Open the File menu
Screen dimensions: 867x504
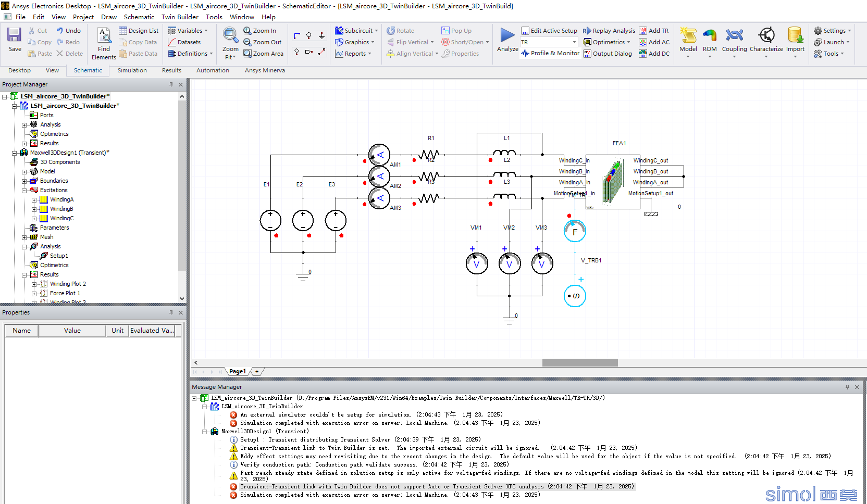pos(20,17)
